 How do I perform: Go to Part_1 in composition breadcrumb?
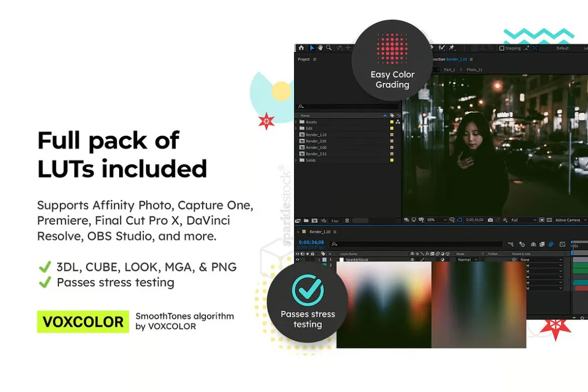tap(449, 69)
